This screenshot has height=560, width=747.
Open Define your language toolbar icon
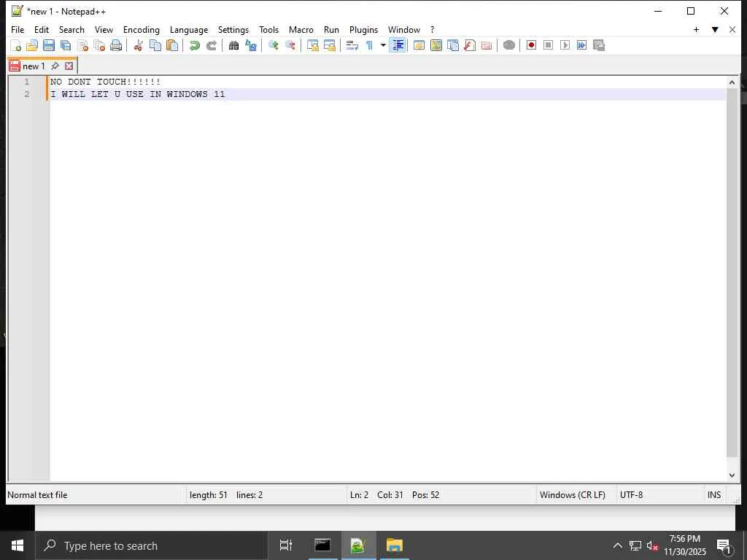419,45
